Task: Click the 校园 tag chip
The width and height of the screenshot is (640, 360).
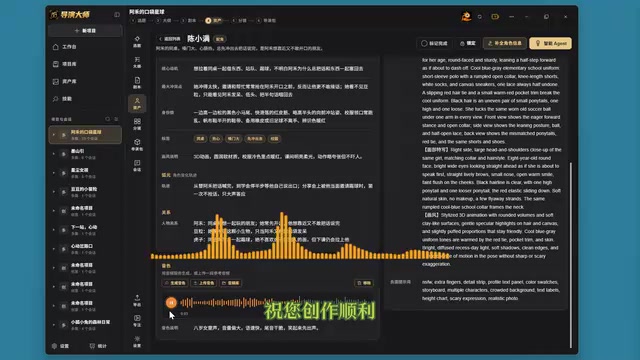Action: coord(274,139)
